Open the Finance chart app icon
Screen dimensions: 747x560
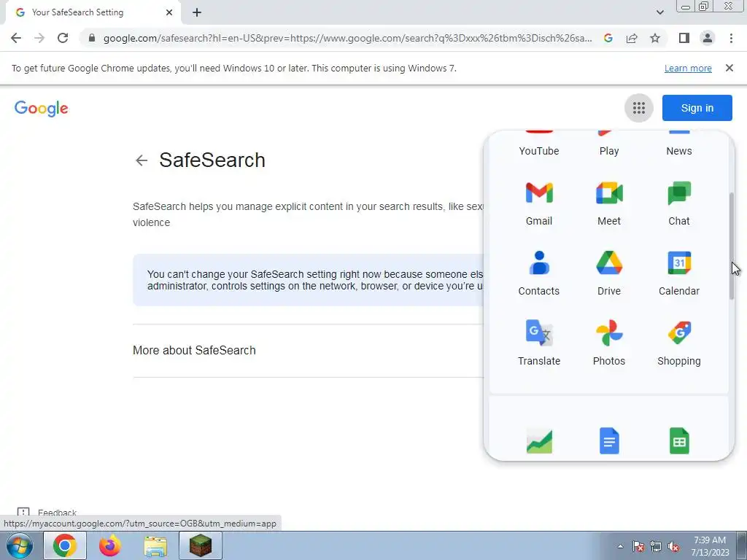point(539,441)
